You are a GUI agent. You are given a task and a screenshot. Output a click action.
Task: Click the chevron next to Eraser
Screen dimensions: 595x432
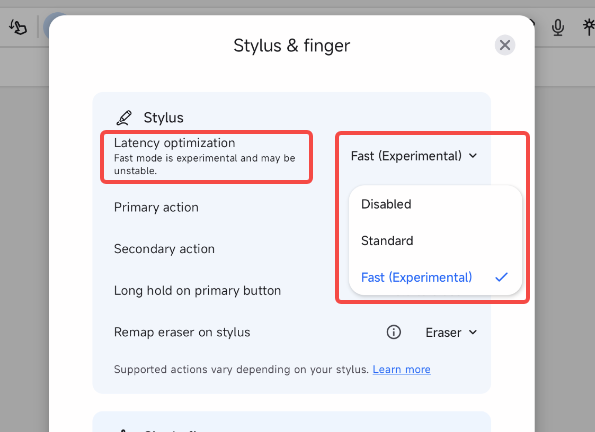472,332
